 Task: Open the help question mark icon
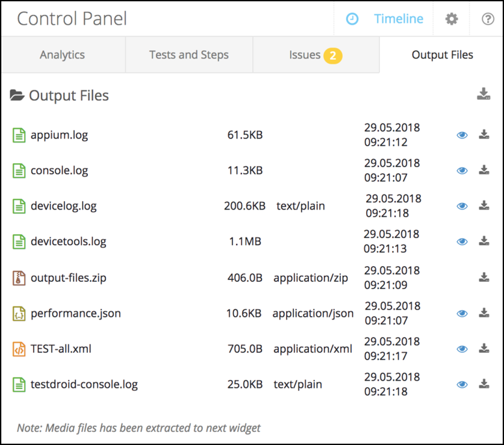[x=488, y=19]
